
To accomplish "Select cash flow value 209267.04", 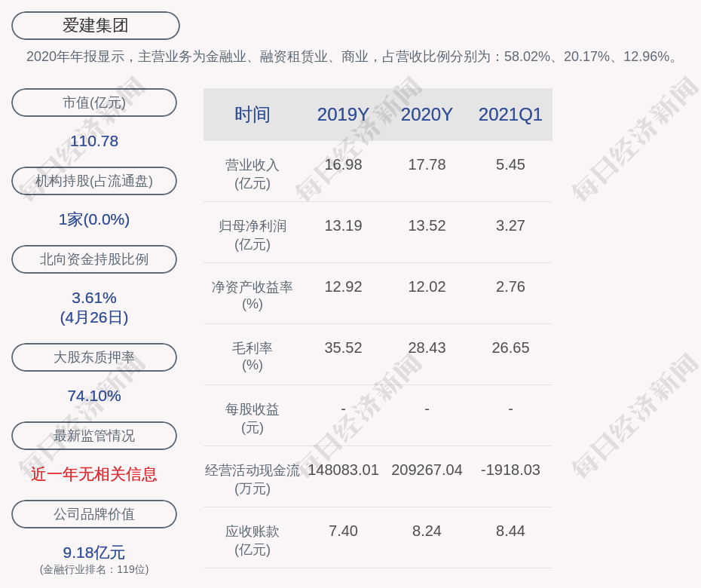I will (x=427, y=470).
